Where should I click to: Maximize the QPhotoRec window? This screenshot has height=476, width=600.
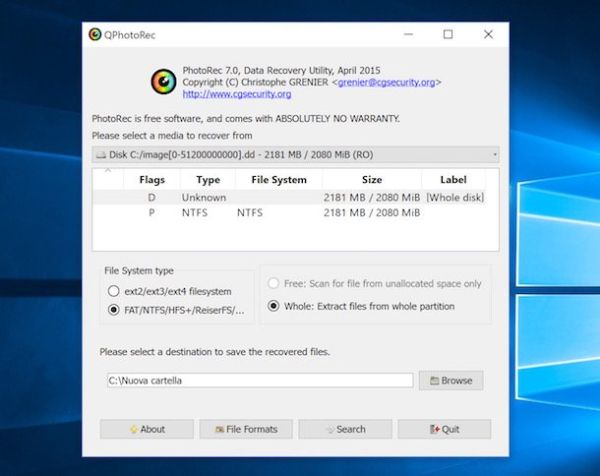pyautogui.click(x=448, y=34)
